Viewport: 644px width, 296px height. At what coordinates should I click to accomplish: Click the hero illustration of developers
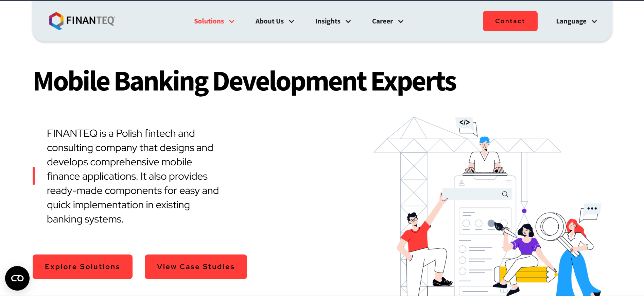pos(488,206)
